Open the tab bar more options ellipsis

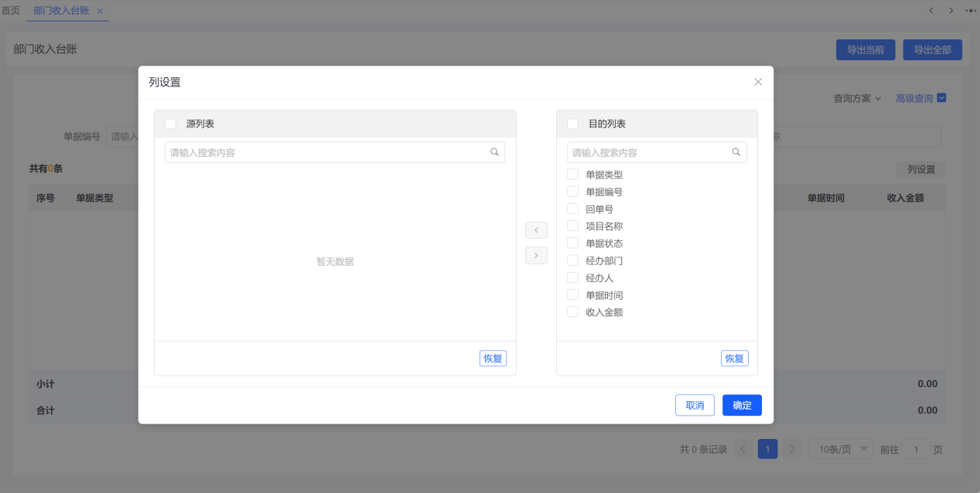971,10
